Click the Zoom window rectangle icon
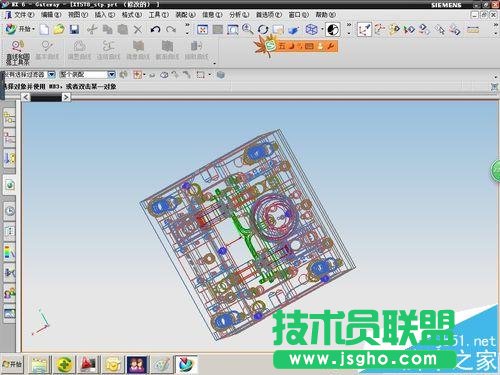The height and width of the screenshot is (375, 500). point(233,30)
